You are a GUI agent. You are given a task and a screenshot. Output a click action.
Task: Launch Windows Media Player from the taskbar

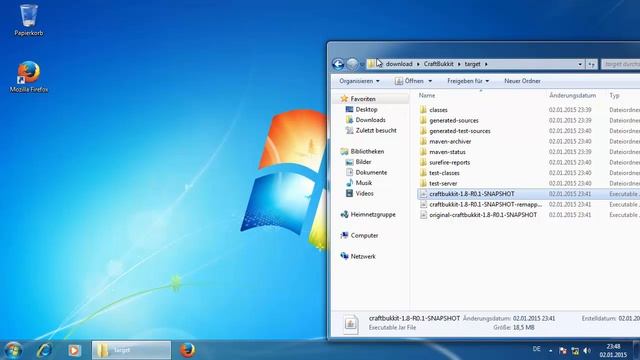coord(74,350)
